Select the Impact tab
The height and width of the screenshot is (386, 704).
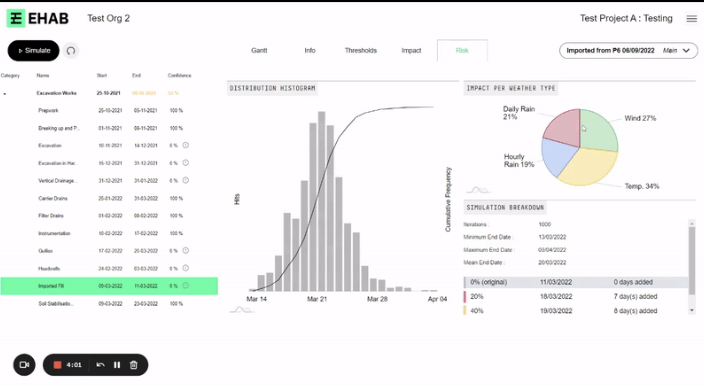tap(411, 50)
